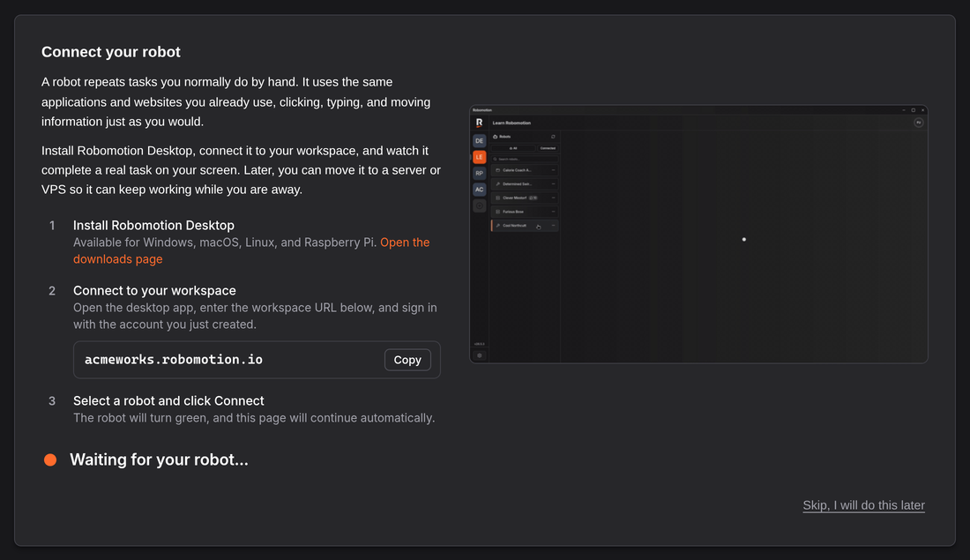Switch to the All tab in preview
Viewport: 970px width, 560px height.
tap(513, 148)
